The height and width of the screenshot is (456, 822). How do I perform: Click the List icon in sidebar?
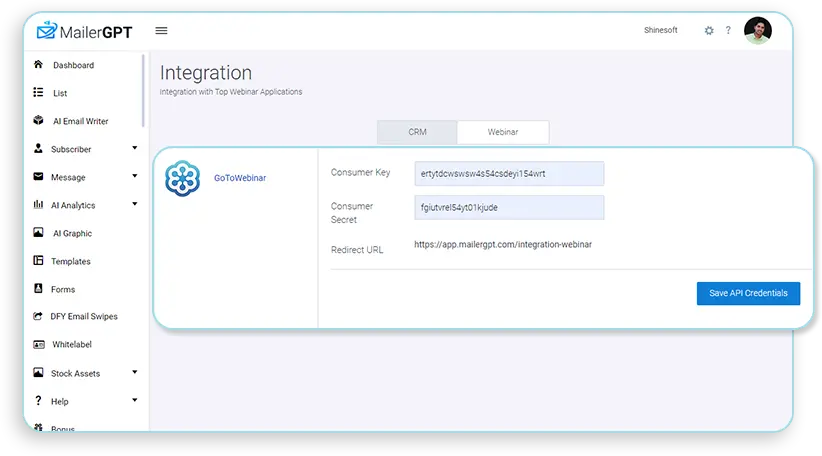pyautogui.click(x=38, y=93)
